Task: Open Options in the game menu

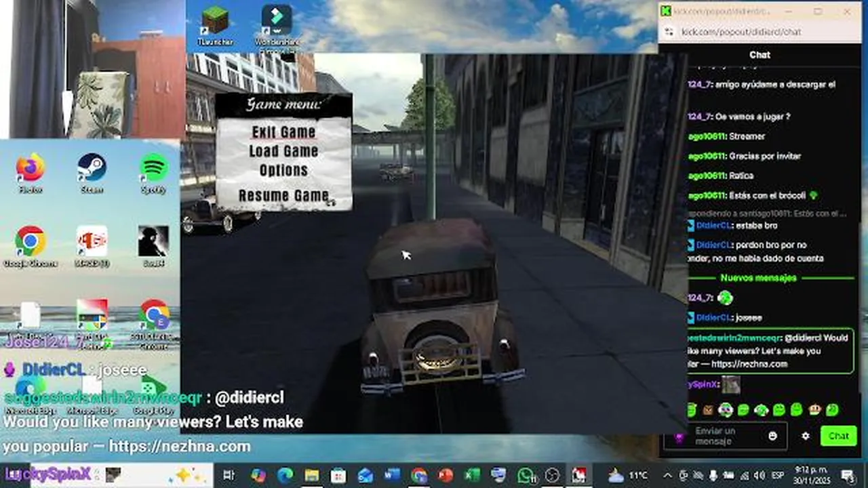Action: [x=283, y=170]
